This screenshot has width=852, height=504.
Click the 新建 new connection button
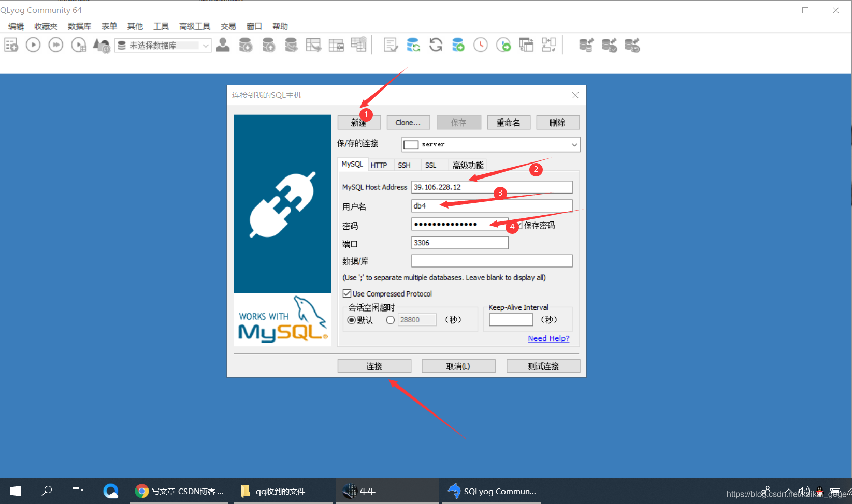(359, 123)
